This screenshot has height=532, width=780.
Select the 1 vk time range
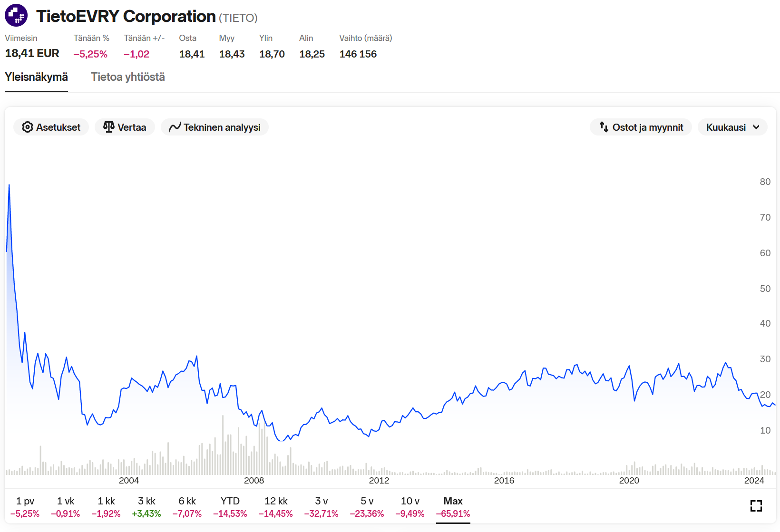(66, 507)
